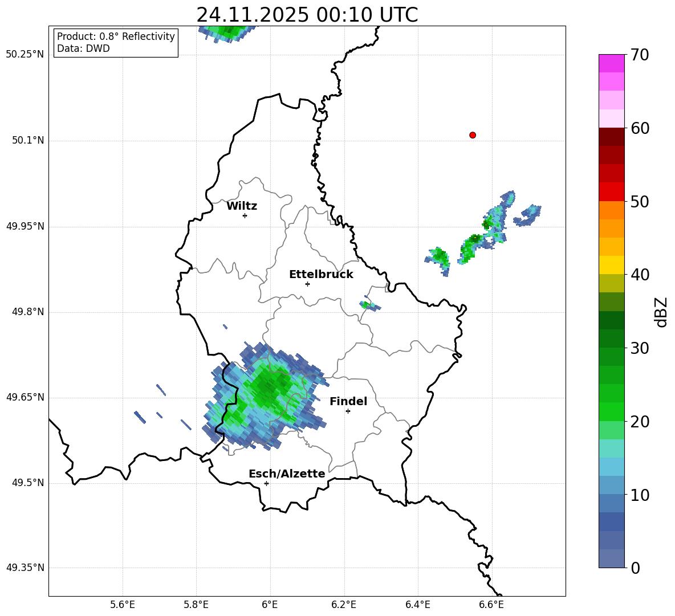Click the 6.4°E longitude label

coord(417,605)
